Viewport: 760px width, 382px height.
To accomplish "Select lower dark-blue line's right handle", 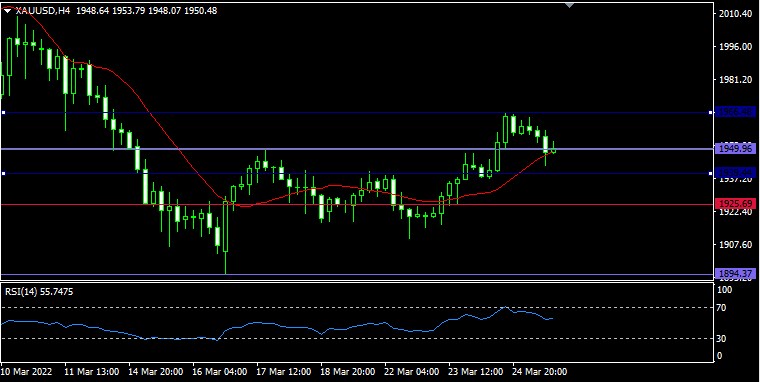I will pyautogui.click(x=711, y=173).
